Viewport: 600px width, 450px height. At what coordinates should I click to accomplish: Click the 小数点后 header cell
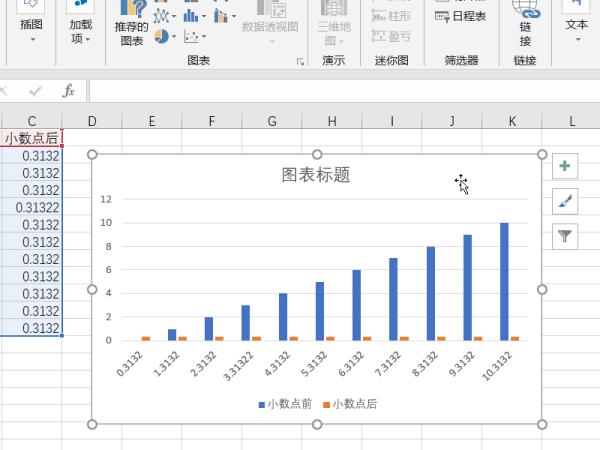(x=31, y=138)
